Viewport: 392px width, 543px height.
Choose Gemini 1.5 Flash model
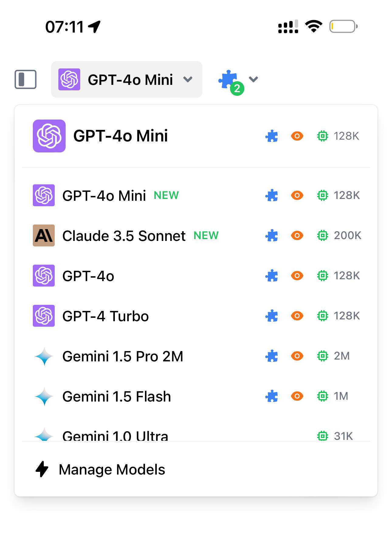point(196,396)
